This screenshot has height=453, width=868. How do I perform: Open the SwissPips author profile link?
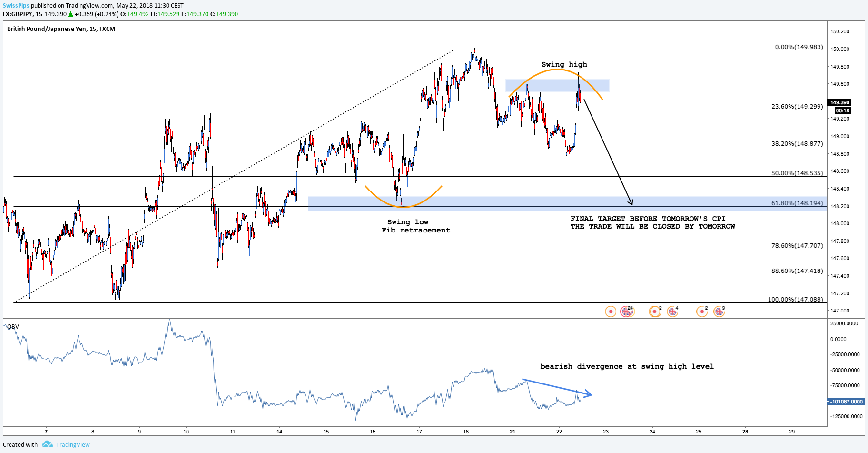pyautogui.click(x=16, y=6)
